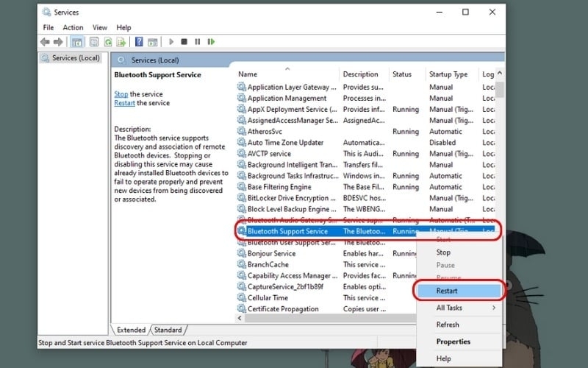Image resolution: width=588 pixels, height=368 pixels.
Task: Click the Refresh toolbar icon
Action: point(109,42)
